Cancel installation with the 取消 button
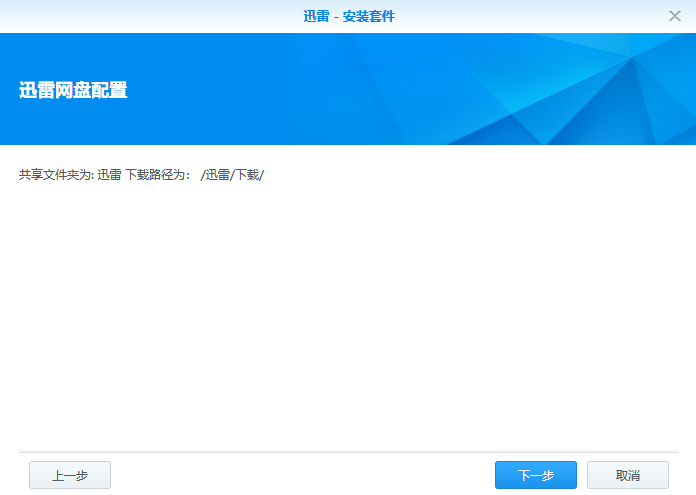The height and width of the screenshot is (495, 696). click(627, 475)
